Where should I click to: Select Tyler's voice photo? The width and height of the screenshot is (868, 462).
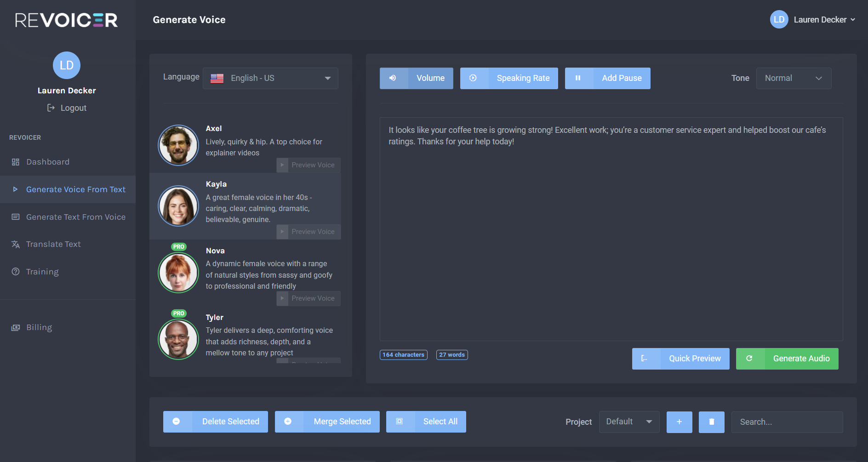178,339
